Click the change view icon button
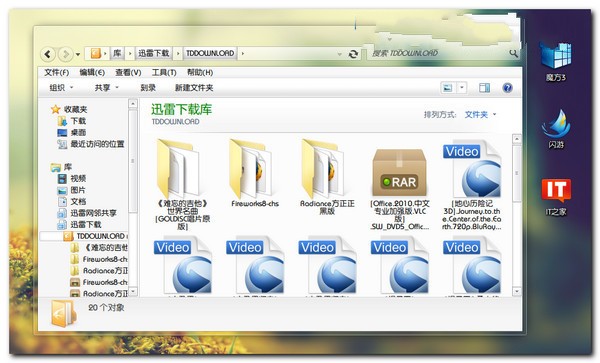The width and height of the screenshot is (600, 363). point(448,88)
